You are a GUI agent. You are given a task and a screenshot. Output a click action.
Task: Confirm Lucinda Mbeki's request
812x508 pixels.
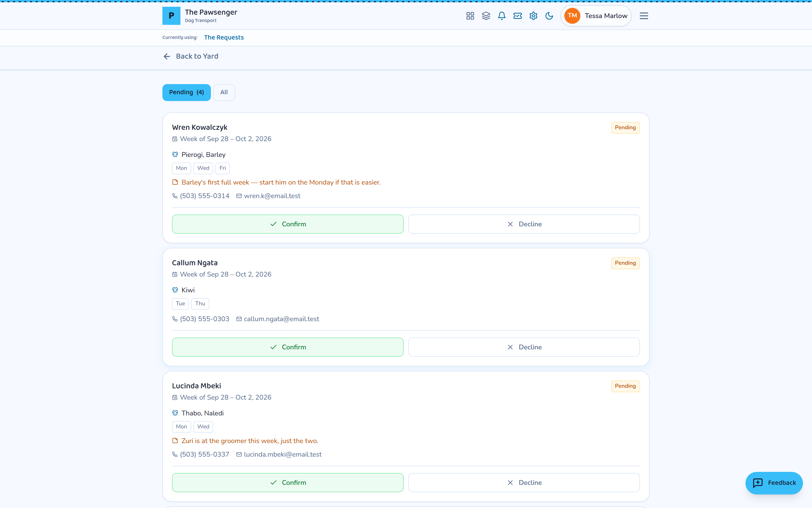[x=288, y=483]
